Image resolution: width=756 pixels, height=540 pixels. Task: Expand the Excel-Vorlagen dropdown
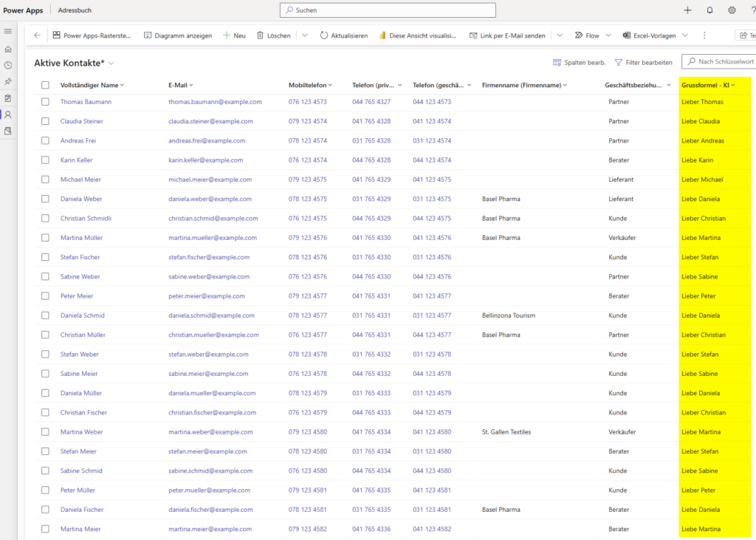click(684, 35)
